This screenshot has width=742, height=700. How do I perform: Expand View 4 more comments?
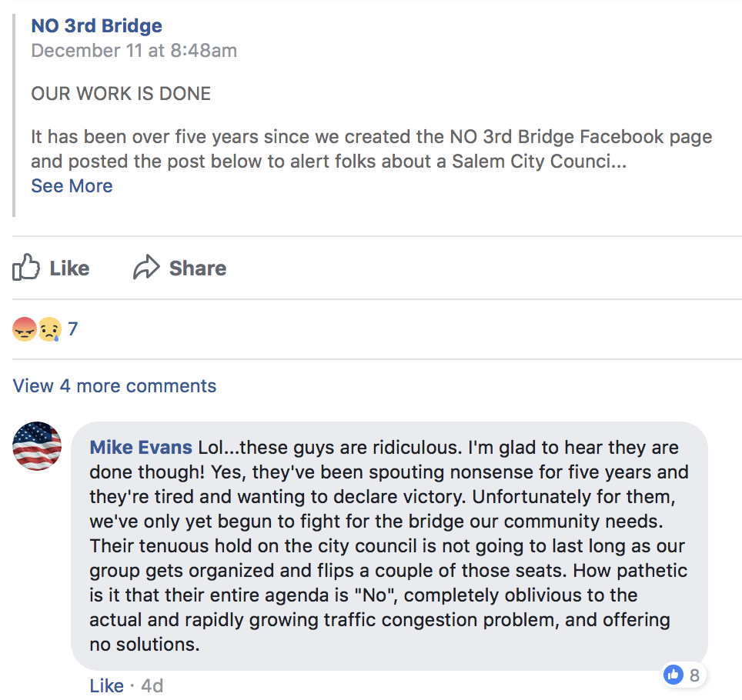[115, 386]
